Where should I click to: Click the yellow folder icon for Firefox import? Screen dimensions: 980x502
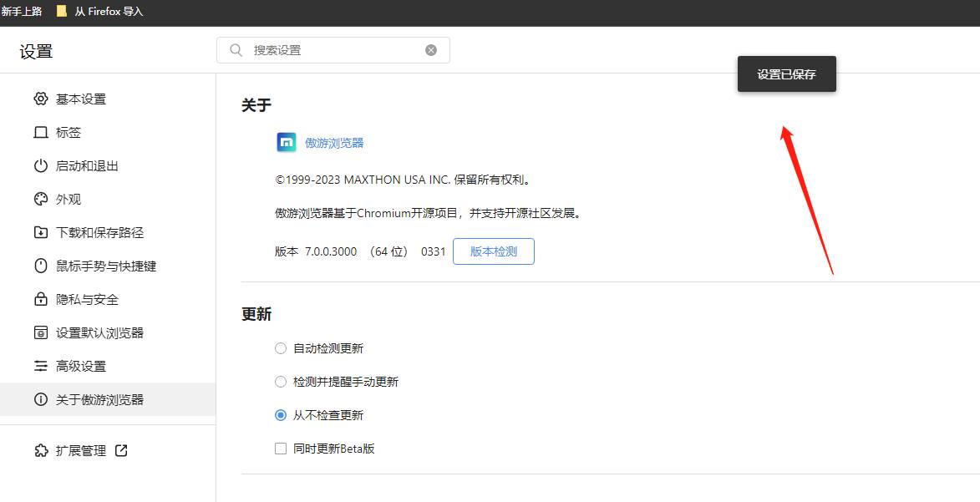tap(61, 11)
